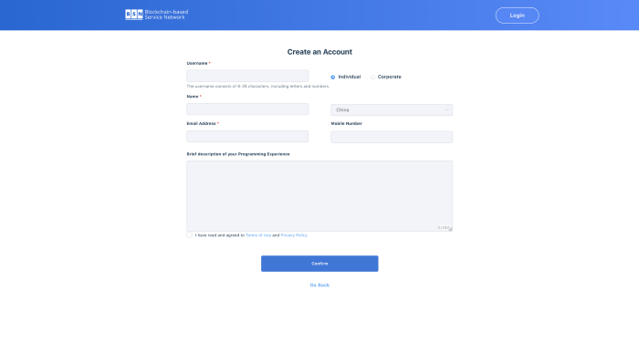Click the username character rule hint text
Image resolution: width=639 pixels, height=364 pixels.
click(x=258, y=87)
